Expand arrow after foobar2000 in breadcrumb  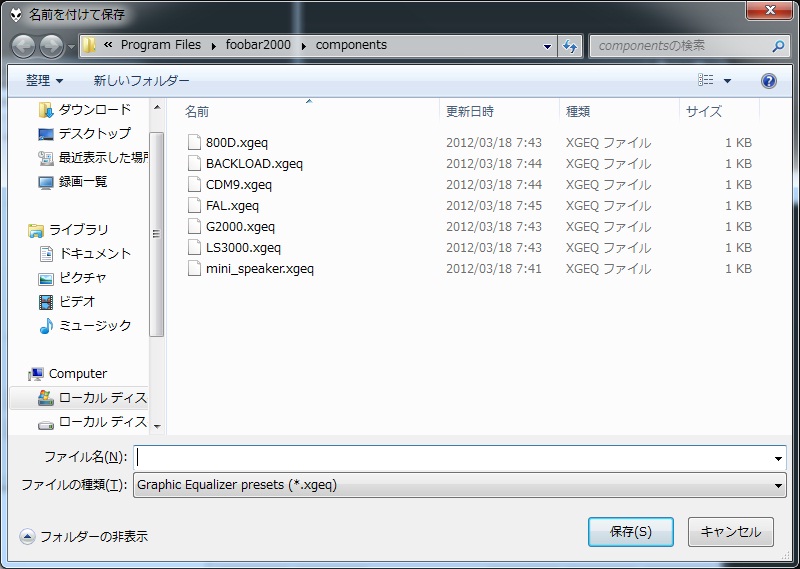click(x=304, y=46)
